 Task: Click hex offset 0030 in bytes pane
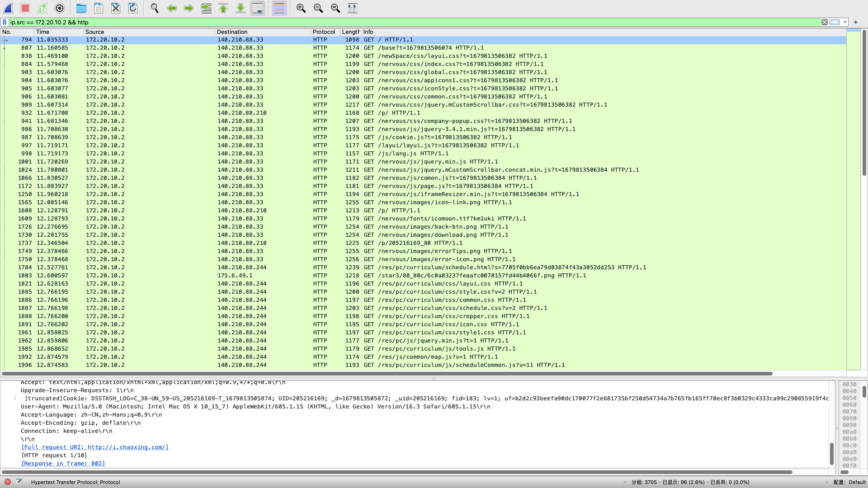[x=849, y=385]
